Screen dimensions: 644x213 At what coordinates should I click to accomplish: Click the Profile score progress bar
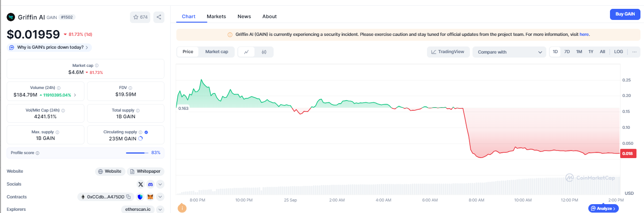point(137,153)
